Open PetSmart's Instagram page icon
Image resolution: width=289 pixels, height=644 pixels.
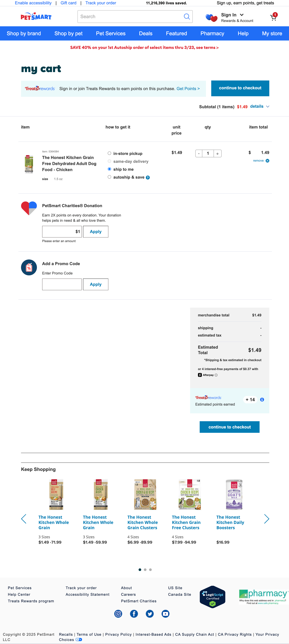118,614
